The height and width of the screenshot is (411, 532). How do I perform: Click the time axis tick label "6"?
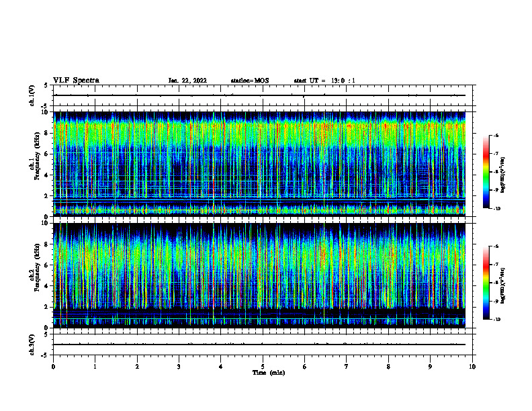click(x=305, y=367)
